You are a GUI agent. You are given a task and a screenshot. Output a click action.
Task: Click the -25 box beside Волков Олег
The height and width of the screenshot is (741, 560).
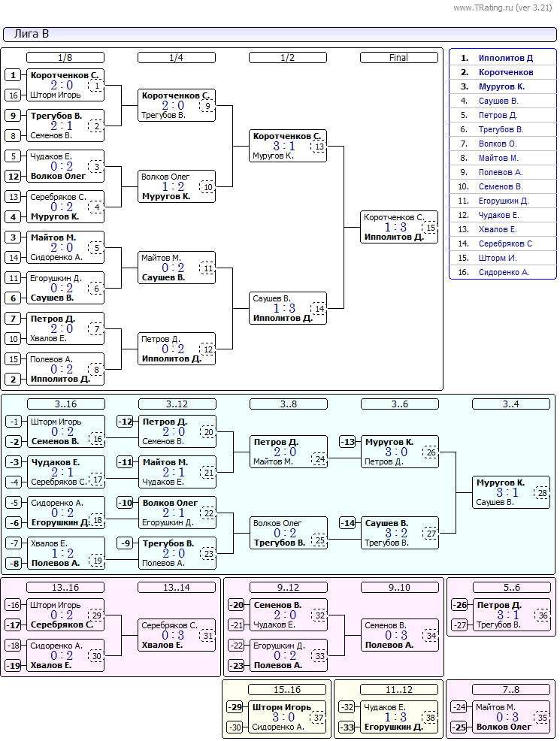459,727
